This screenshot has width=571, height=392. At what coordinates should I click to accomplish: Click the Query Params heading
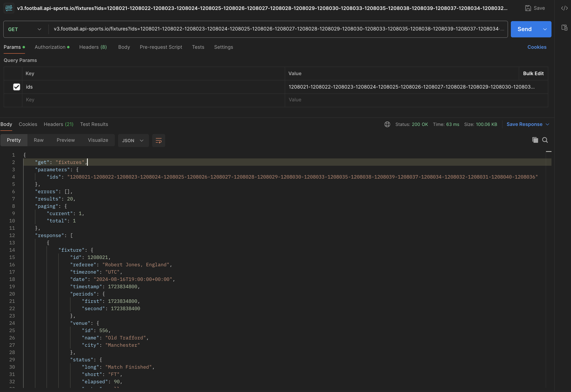coord(20,60)
